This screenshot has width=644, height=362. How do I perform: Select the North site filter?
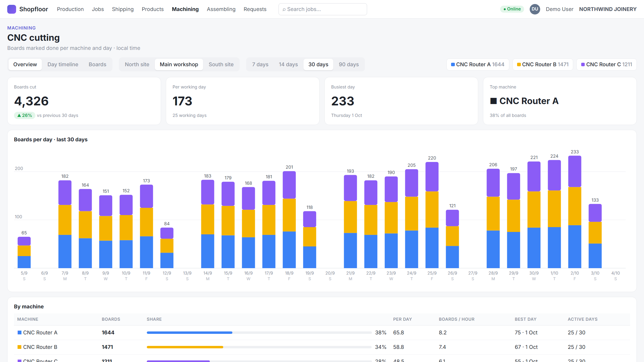coord(137,64)
